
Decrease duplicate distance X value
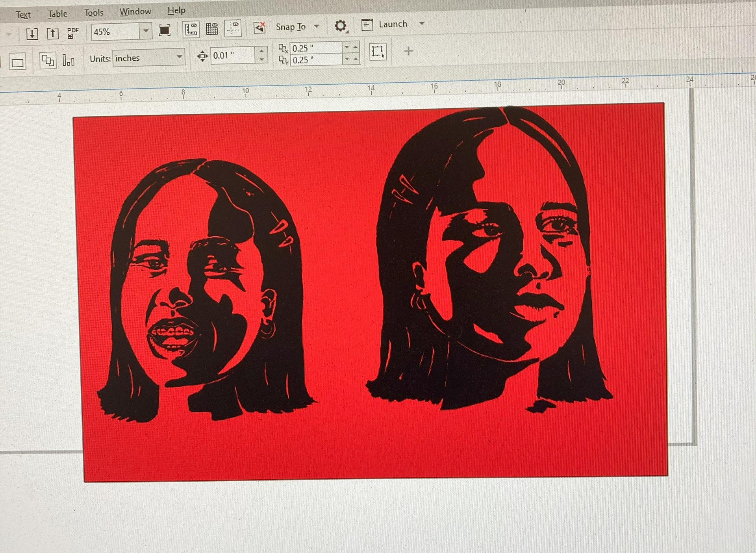pos(347,47)
